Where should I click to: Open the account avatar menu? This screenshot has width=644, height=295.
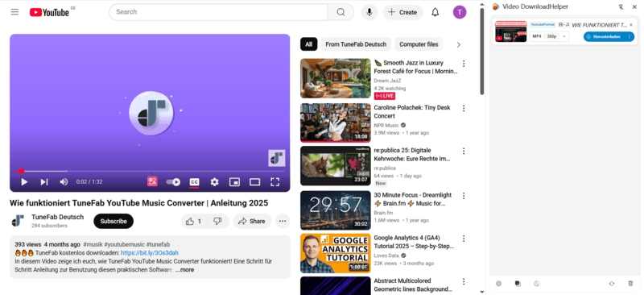(x=460, y=12)
